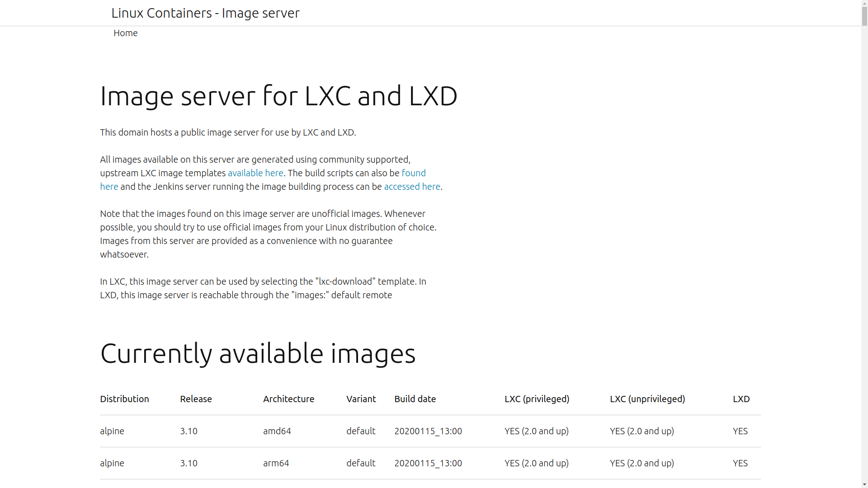Open the Home navigation item
This screenshot has width=868, height=488.
tap(125, 33)
